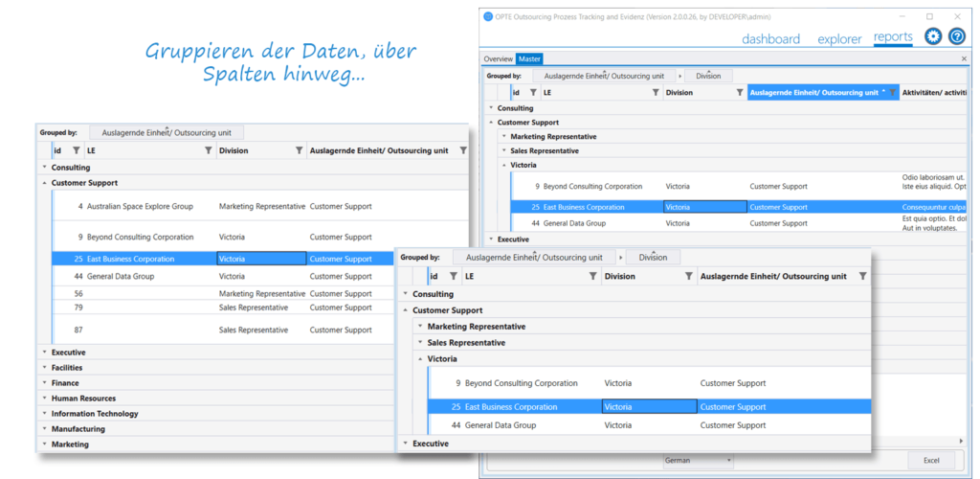The height and width of the screenshot is (479, 980).
Task: Click the Excel export button
Action: point(930,461)
